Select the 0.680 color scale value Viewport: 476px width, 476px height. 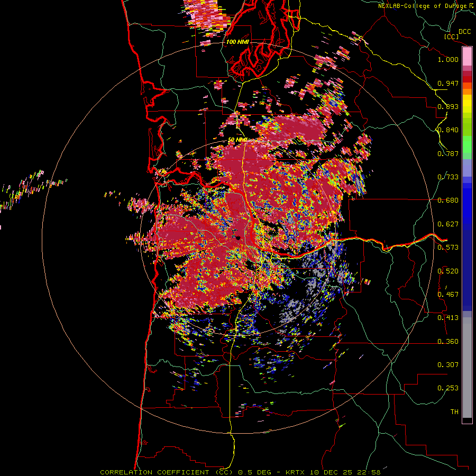[448, 200]
